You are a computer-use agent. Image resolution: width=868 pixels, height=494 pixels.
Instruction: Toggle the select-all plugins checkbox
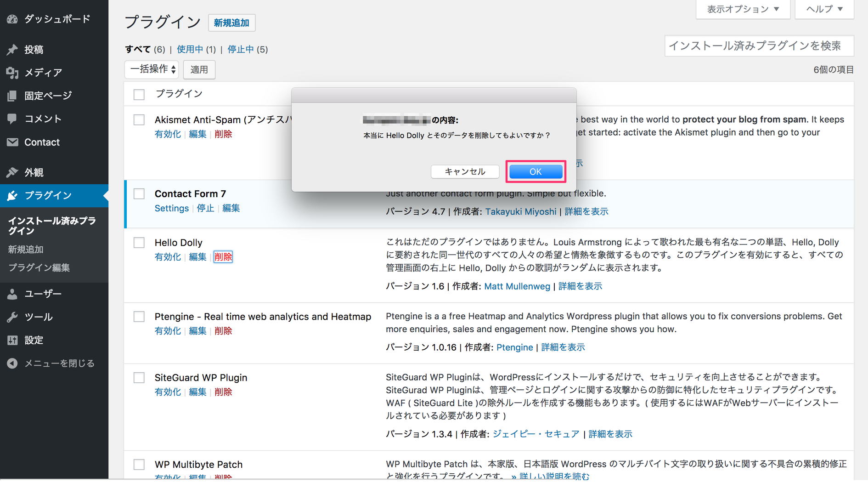[x=139, y=95]
